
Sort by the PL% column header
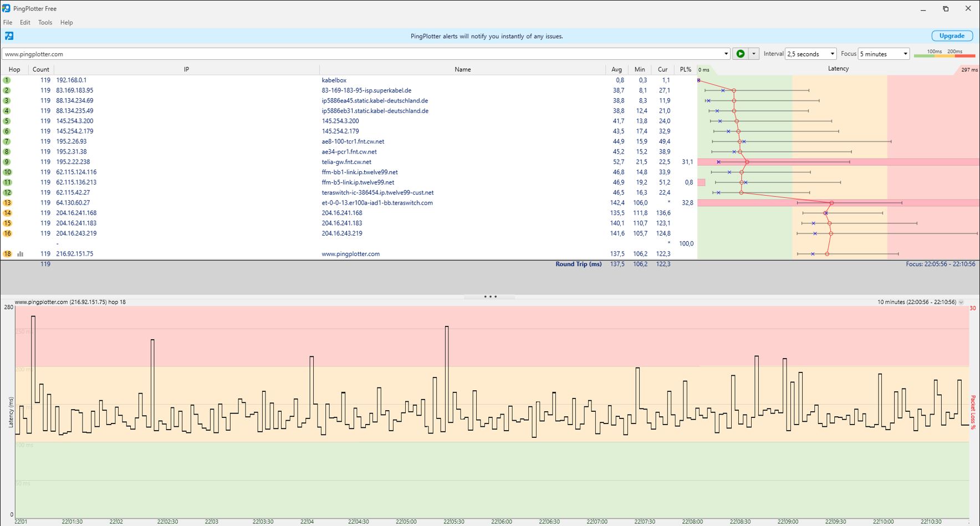click(685, 69)
